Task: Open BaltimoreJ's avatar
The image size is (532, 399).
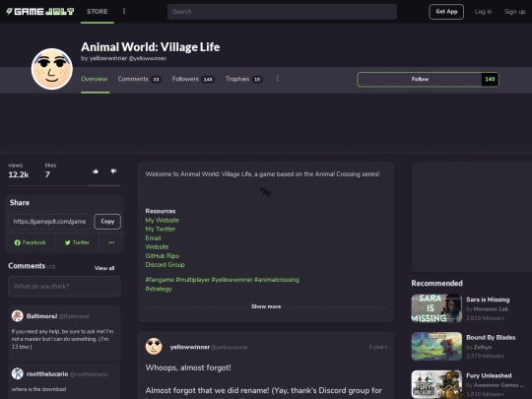Action: tap(18, 316)
